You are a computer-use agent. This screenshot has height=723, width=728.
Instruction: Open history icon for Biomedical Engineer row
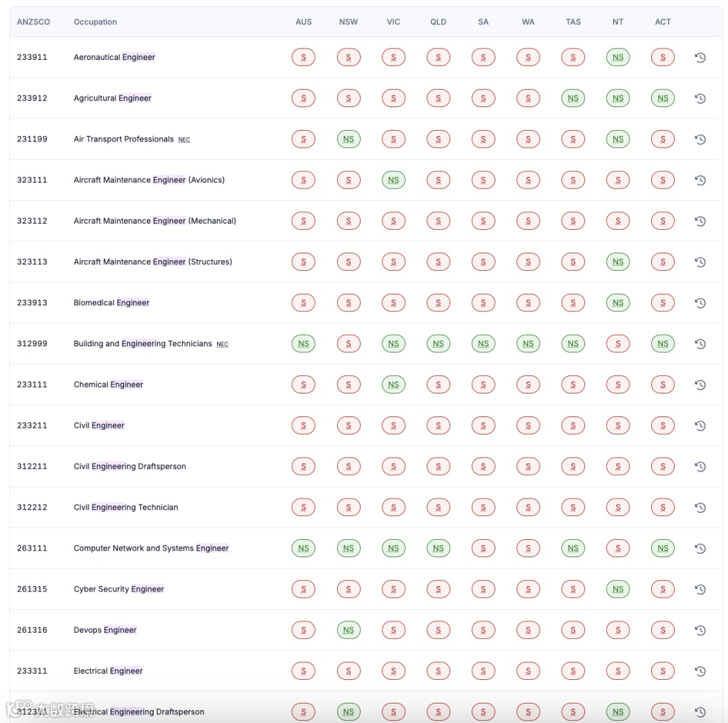(x=700, y=303)
